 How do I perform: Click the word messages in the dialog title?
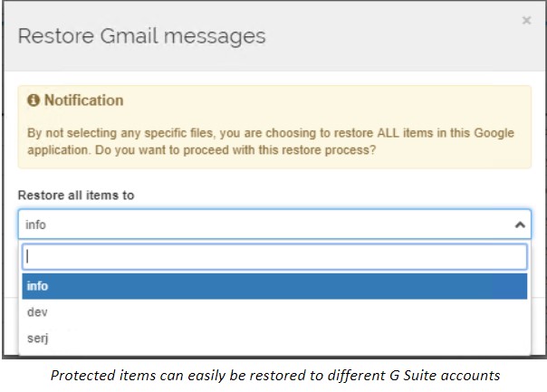pyautogui.click(x=215, y=37)
